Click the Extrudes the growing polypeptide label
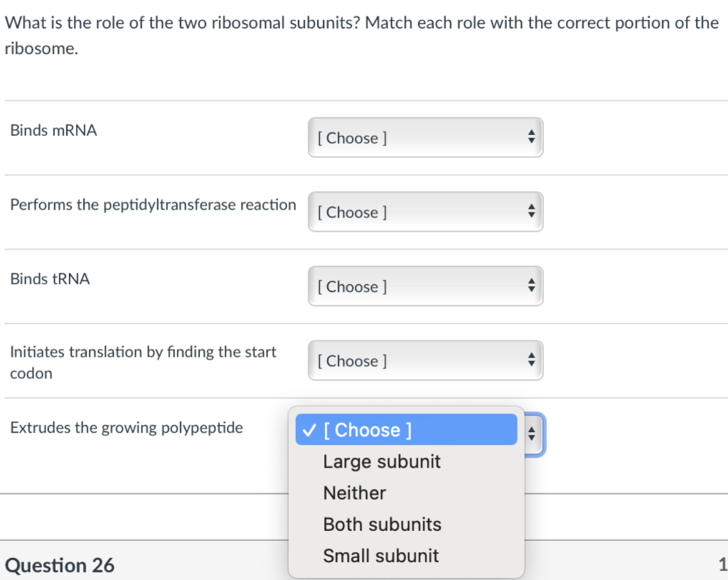The image size is (728, 580). point(127,428)
